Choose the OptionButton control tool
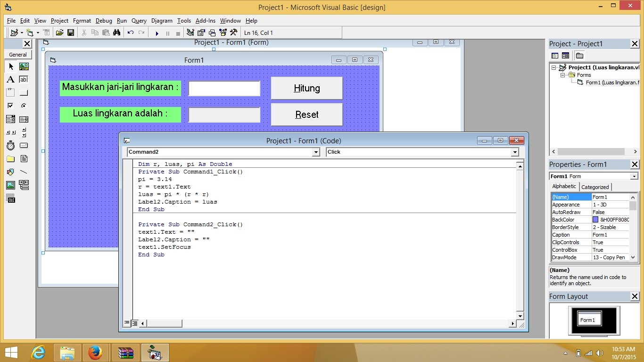Viewport: 644px width, 362px height. click(x=24, y=106)
